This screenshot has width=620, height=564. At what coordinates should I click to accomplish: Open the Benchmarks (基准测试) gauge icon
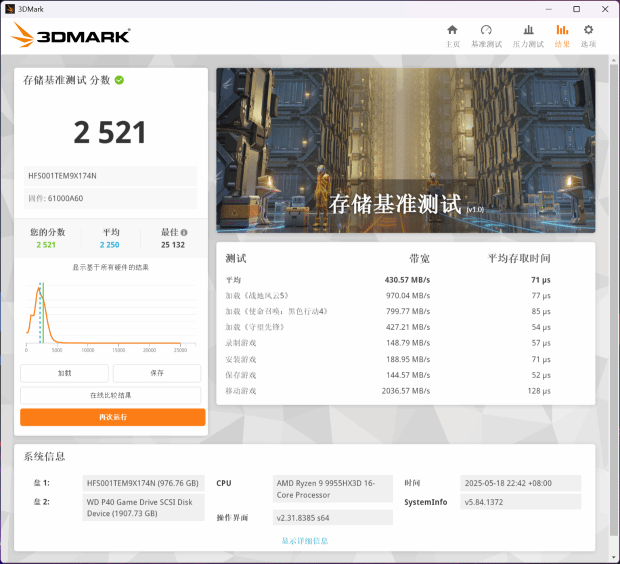point(486,30)
